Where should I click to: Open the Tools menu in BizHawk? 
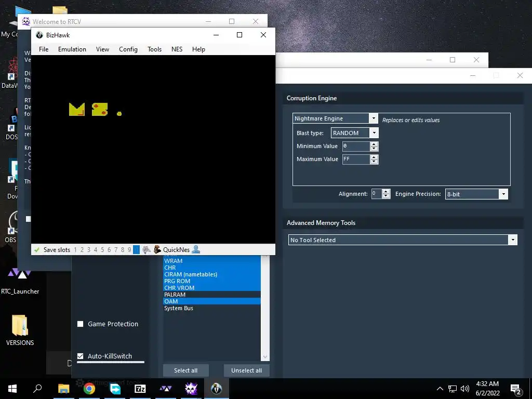pyautogui.click(x=154, y=49)
